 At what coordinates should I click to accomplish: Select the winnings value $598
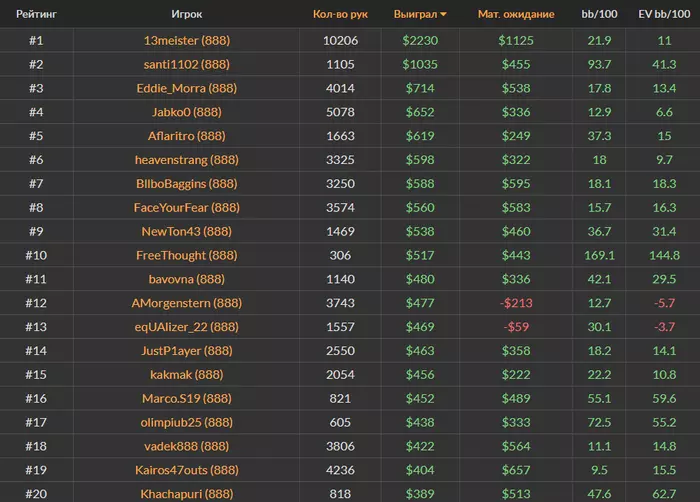pyautogui.click(x=420, y=160)
